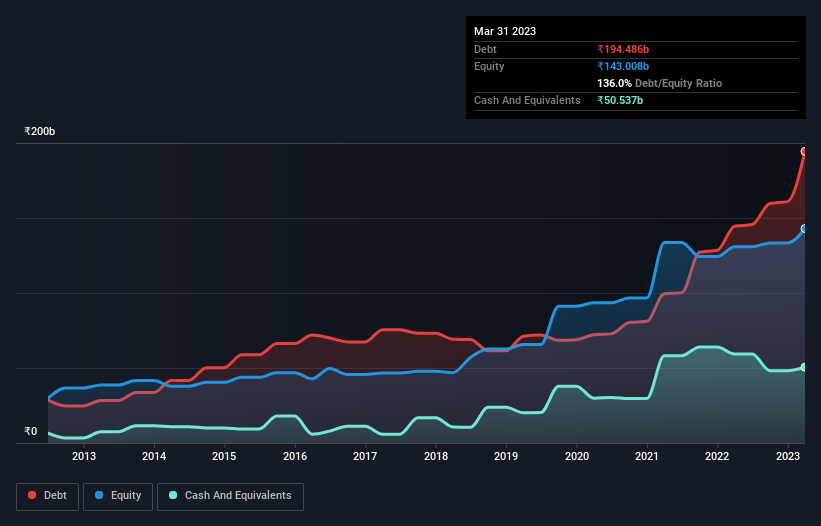Click the Mar 31 2023 tooltip date
The width and height of the screenshot is (821, 526).
tap(505, 31)
